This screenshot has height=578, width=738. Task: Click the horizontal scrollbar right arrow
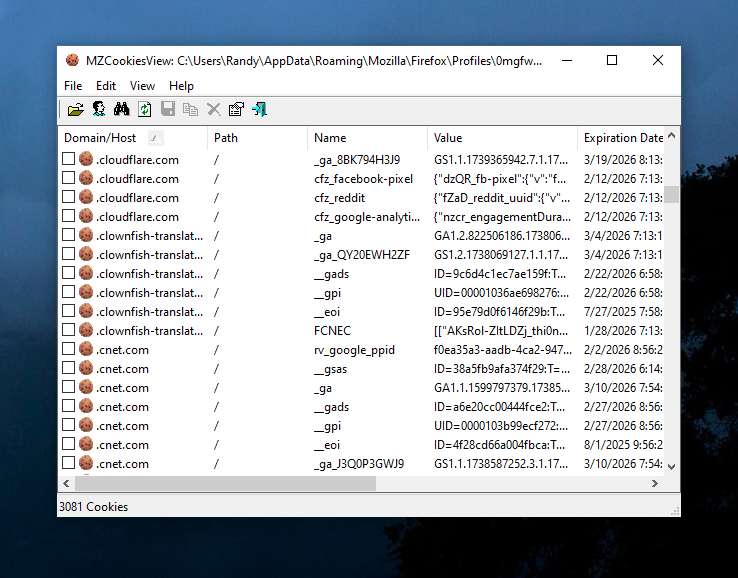[x=655, y=483]
